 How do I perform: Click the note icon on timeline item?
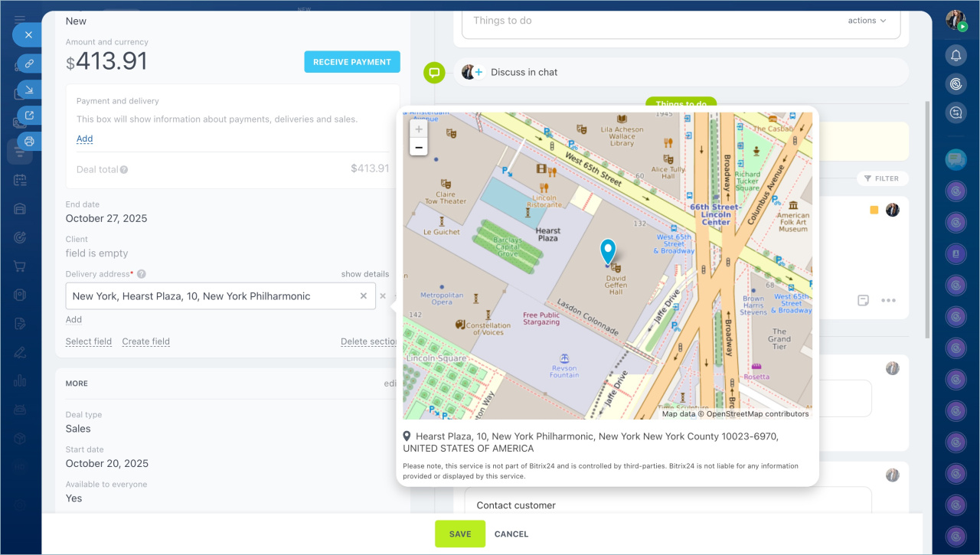coord(863,300)
